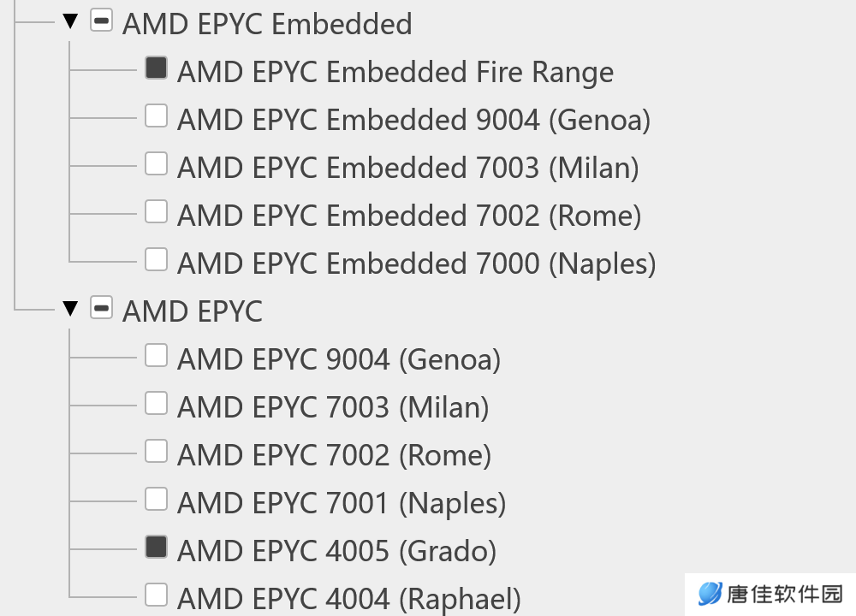This screenshot has height=616, width=856.
Task: Uncheck AMD EPYC 4005 (Grado)
Action: point(156,547)
